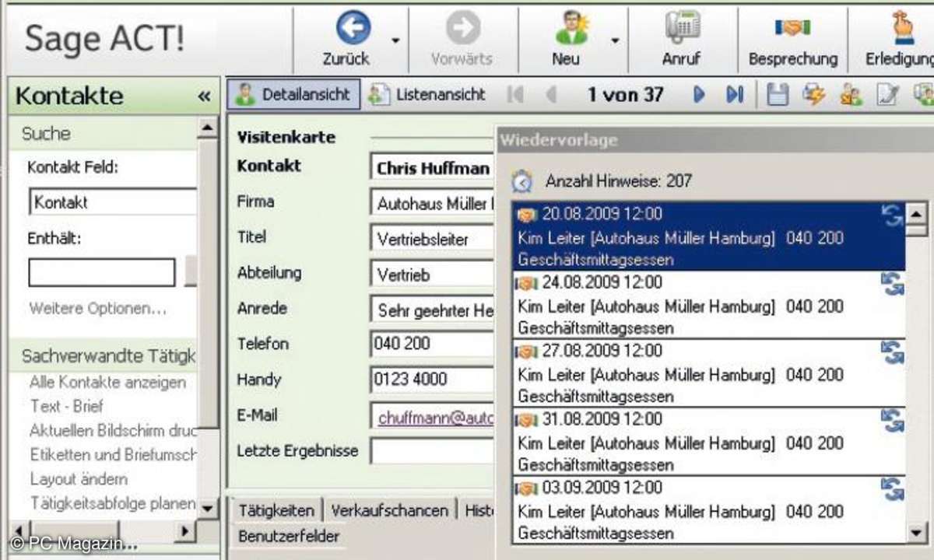Click Text - Brief task link

coord(67,406)
